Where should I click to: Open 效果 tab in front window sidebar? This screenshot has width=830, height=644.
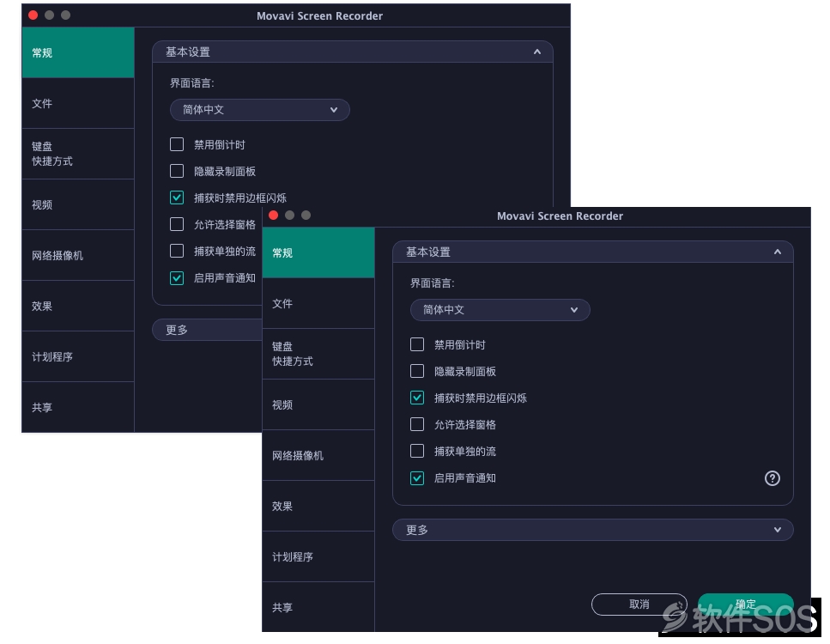tap(318, 507)
